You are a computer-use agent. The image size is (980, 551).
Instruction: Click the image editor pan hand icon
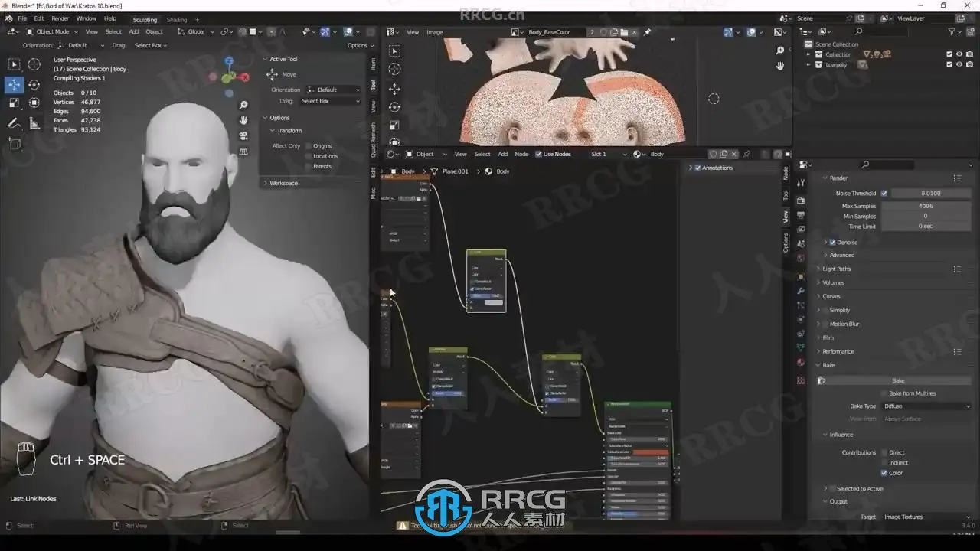pyautogui.click(x=780, y=66)
